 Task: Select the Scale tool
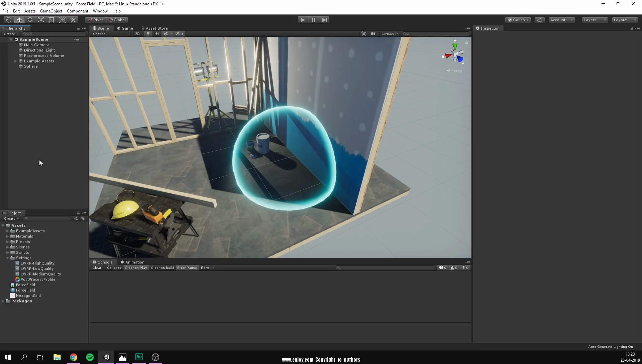41,20
